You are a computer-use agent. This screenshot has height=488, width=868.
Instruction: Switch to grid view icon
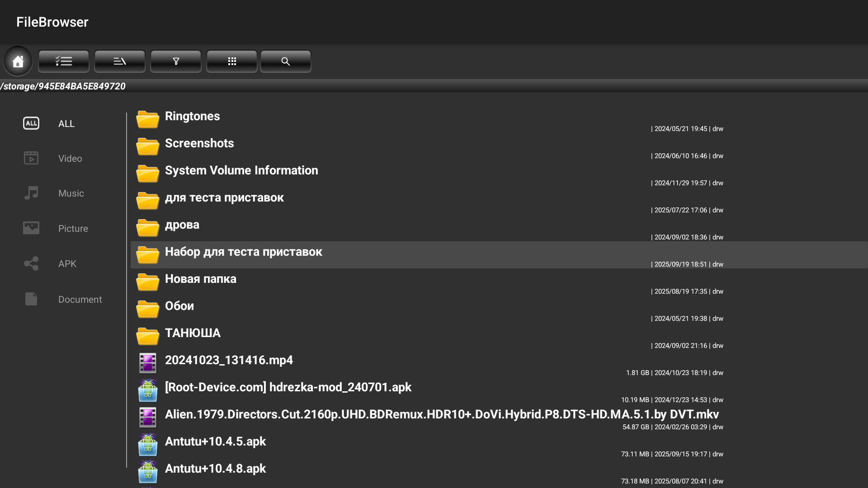click(x=232, y=61)
